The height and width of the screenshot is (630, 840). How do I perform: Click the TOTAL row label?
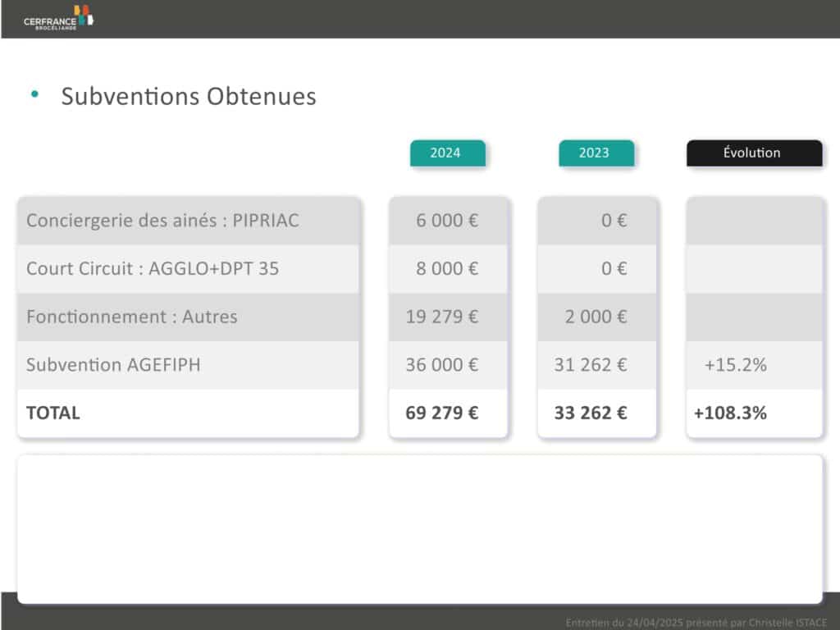pyautogui.click(x=53, y=413)
